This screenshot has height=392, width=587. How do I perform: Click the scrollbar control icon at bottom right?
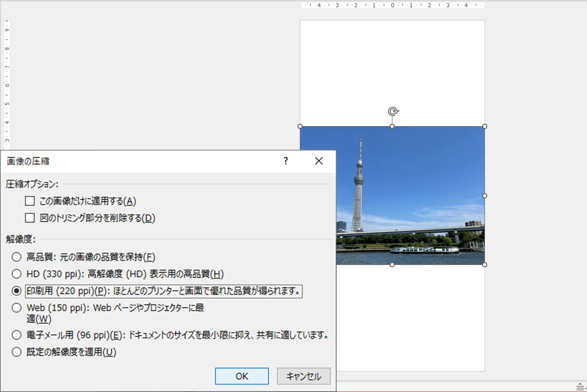[x=581, y=387]
